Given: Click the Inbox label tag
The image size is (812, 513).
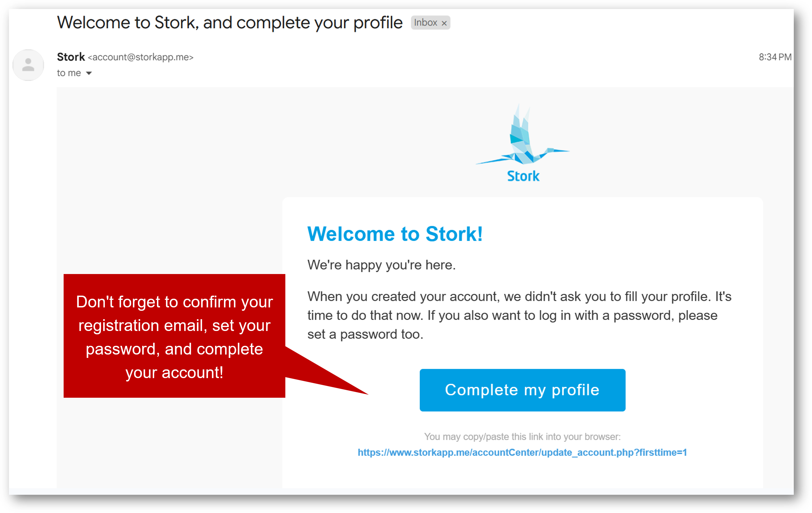Looking at the screenshot, I should [x=425, y=23].
